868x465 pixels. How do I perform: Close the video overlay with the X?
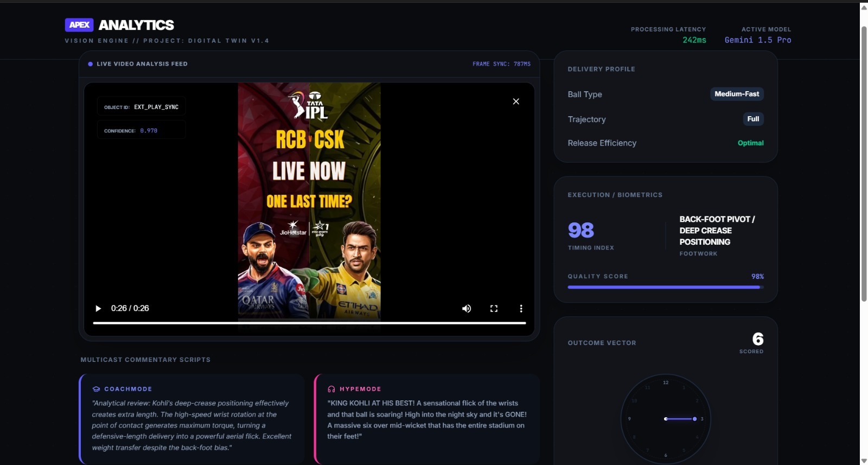click(x=516, y=101)
